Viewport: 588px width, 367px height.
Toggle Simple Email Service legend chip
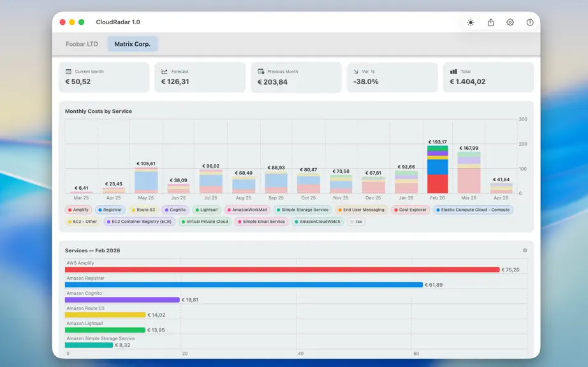261,221
